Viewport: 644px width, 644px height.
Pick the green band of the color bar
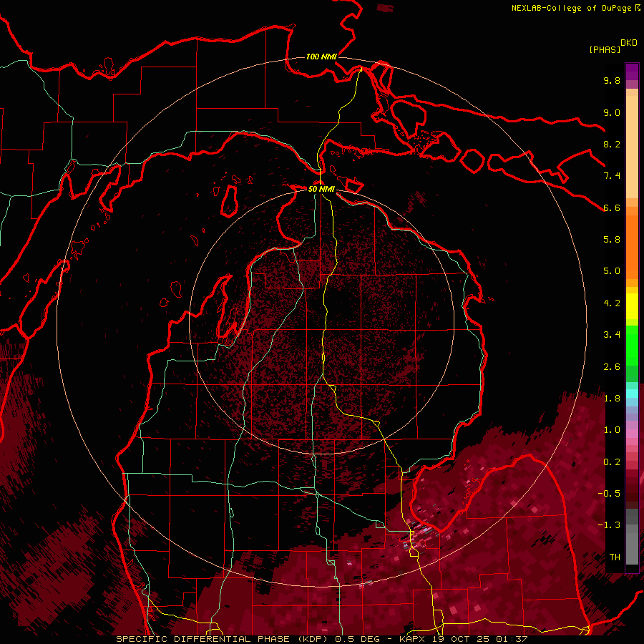coord(632,347)
